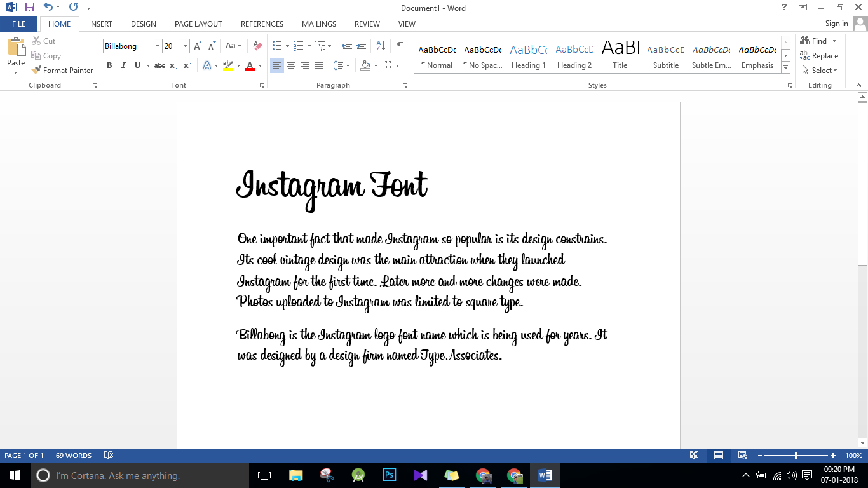Click the Cut scissors command
Viewport: 868px width, 488px height.
point(43,41)
